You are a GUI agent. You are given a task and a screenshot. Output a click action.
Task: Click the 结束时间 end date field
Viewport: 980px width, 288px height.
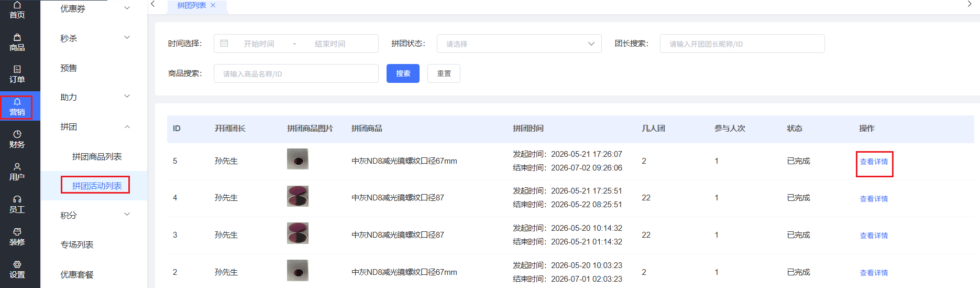point(330,44)
